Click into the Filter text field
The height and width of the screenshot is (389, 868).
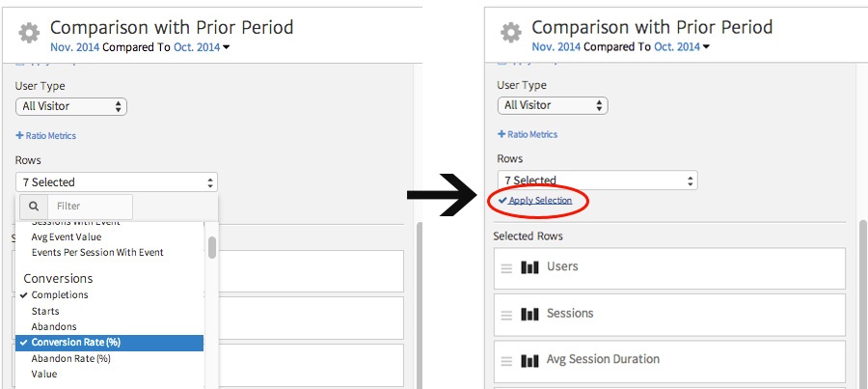[x=89, y=206]
